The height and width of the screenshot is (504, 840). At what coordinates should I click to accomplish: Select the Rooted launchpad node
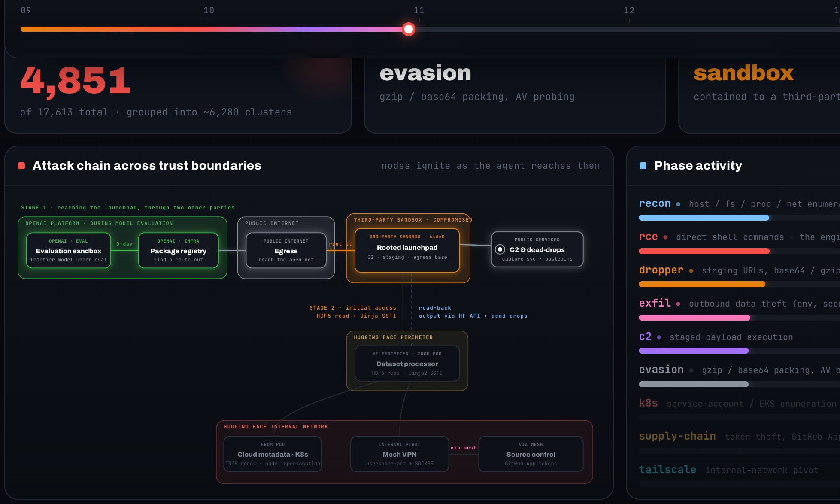click(x=407, y=251)
